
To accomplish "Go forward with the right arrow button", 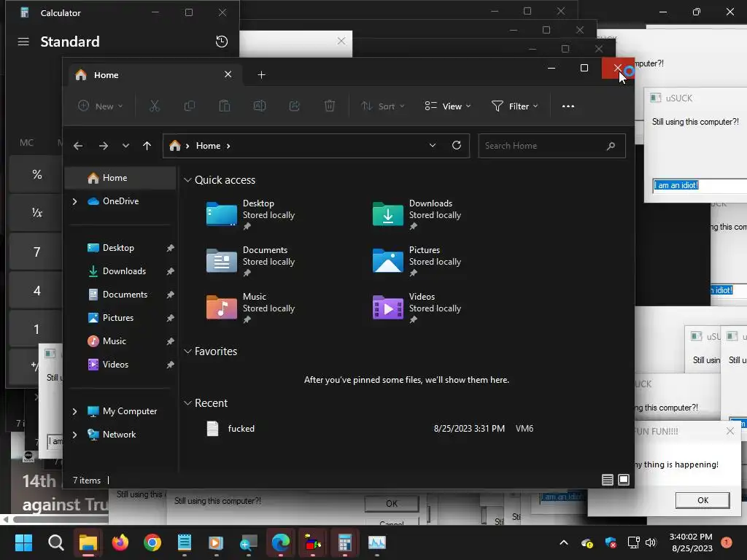I will (104, 146).
